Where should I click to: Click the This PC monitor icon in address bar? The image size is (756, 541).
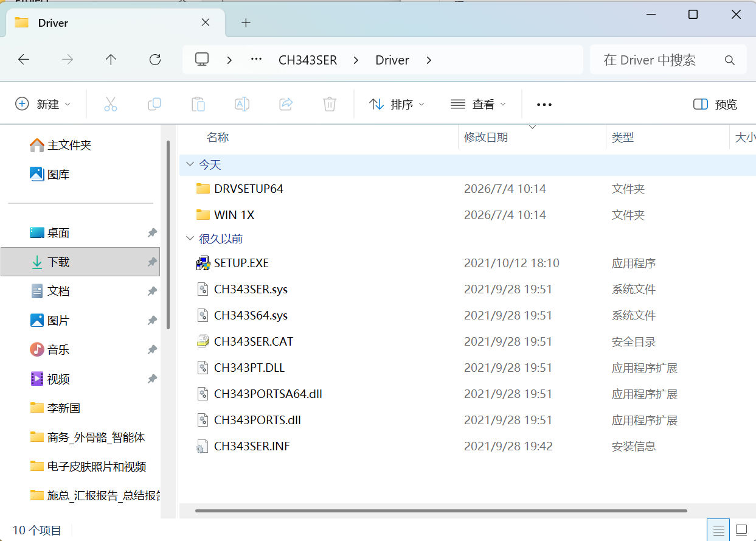point(202,60)
